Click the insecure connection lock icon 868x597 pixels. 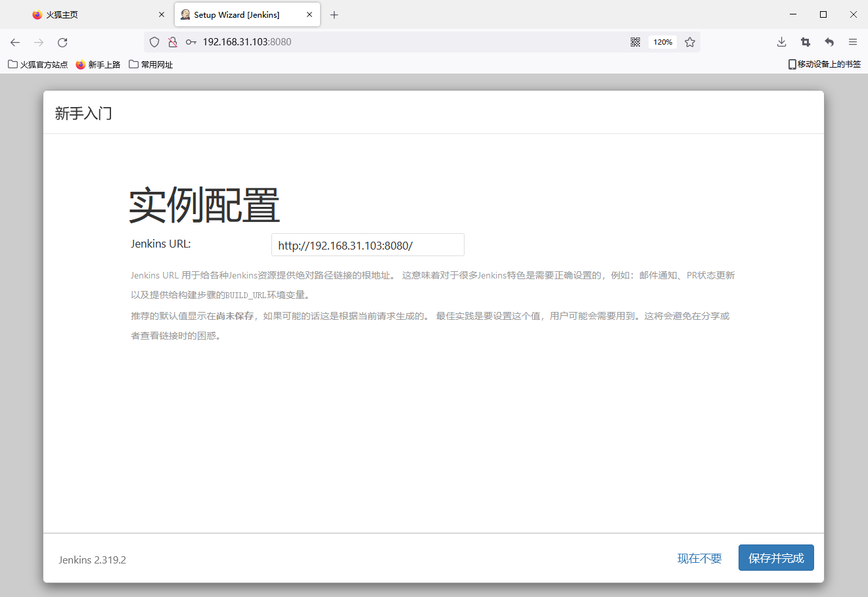point(173,42)
